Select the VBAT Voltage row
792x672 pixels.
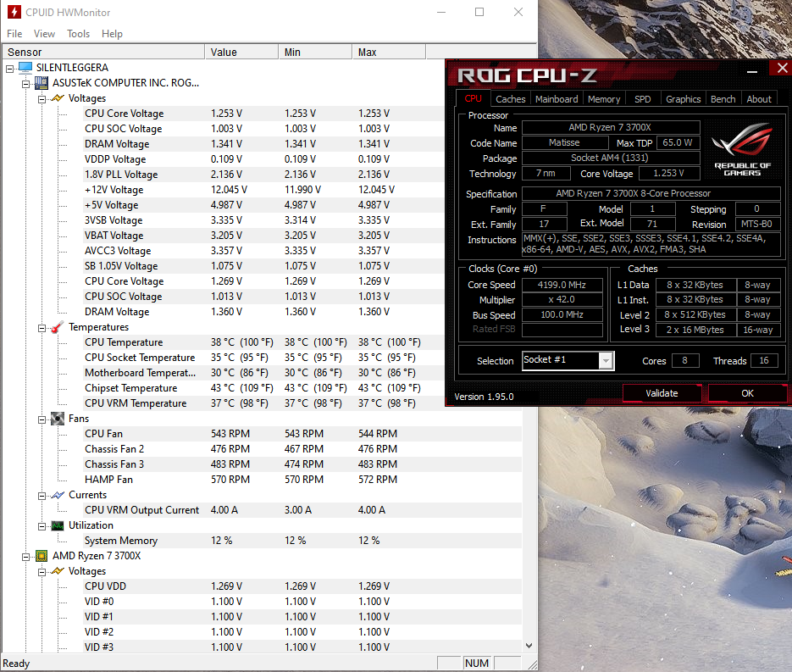pyautogui.click(x=263, y=236)
